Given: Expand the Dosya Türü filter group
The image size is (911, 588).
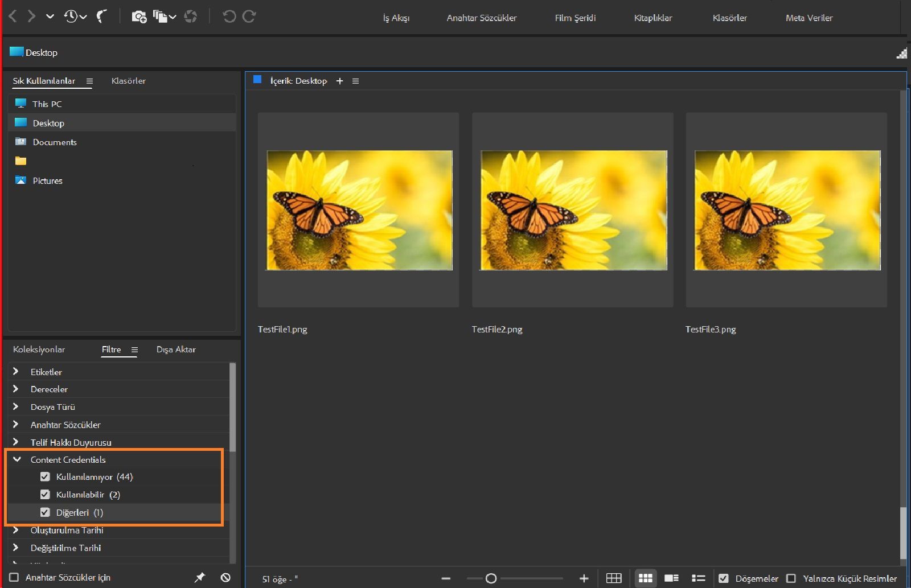Looking at the screenshot, I should [x=15, y=407].
